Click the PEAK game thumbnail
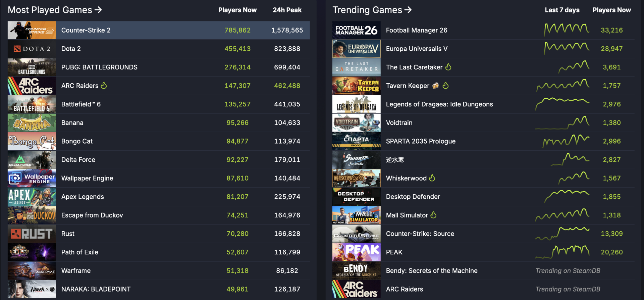This screenshot has width=644, height=300. (356, 252)
